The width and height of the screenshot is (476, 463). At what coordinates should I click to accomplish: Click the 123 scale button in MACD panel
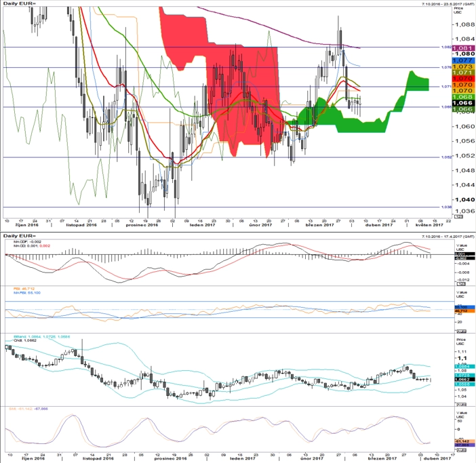click(x=461, y=283)
